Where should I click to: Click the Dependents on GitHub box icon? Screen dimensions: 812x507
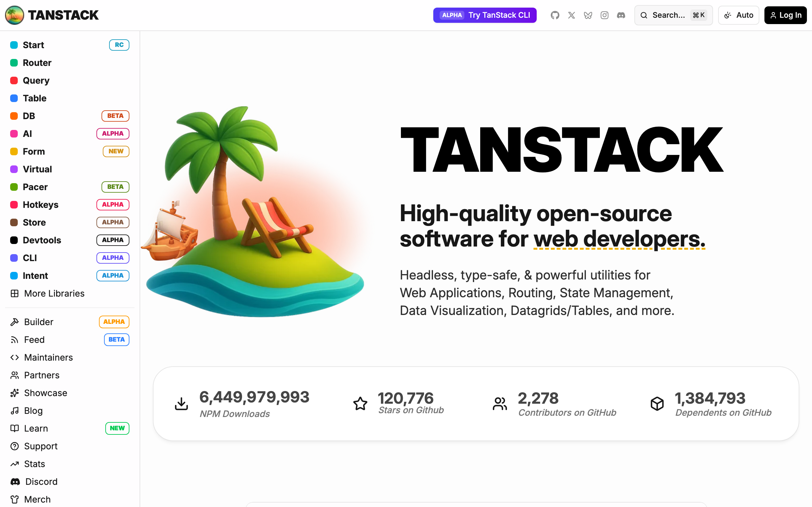[x=657, y=404]
